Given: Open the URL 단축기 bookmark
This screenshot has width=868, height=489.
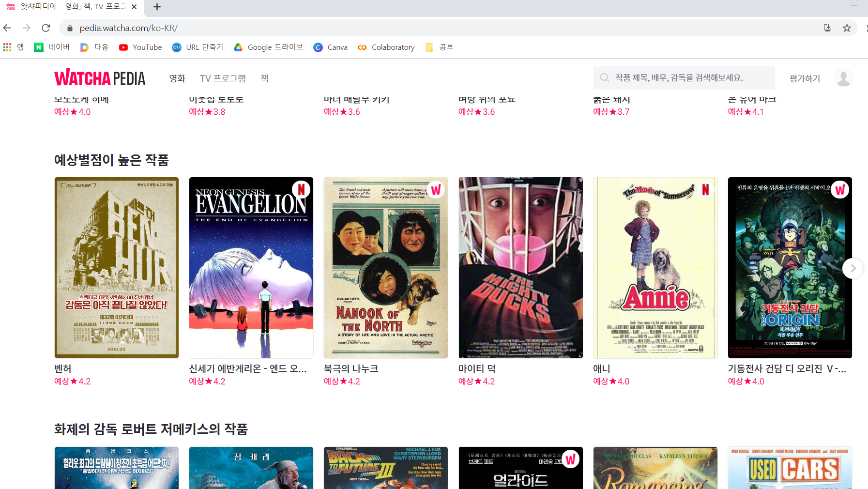Looking at the screenshot, I should (198, 47).
